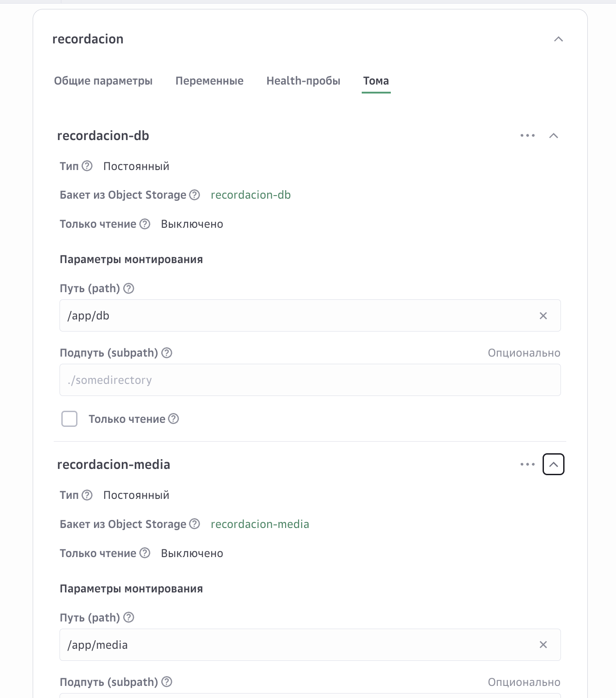
Task: Switch to the Общие параметры tab
Action: 103,81
